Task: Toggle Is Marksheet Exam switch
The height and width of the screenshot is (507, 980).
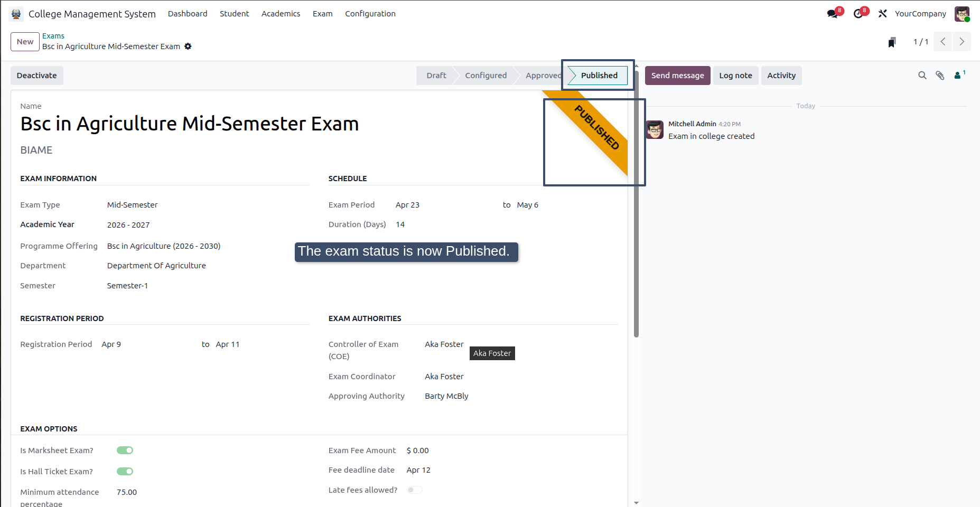Action: tap(125, 450)
